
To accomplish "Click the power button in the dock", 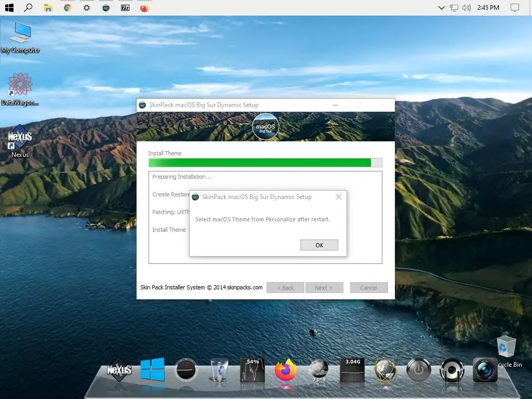I will 419,370.
